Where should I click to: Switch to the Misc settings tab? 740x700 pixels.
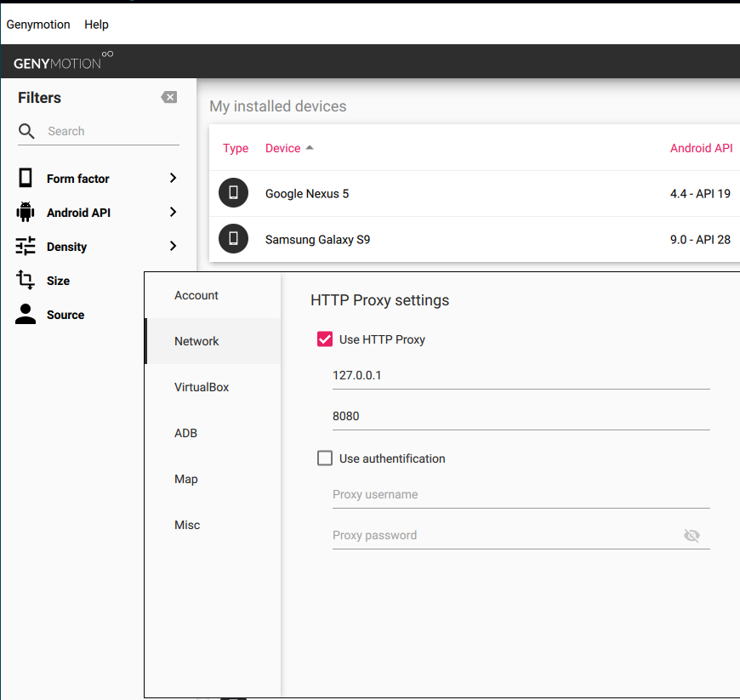213,525
